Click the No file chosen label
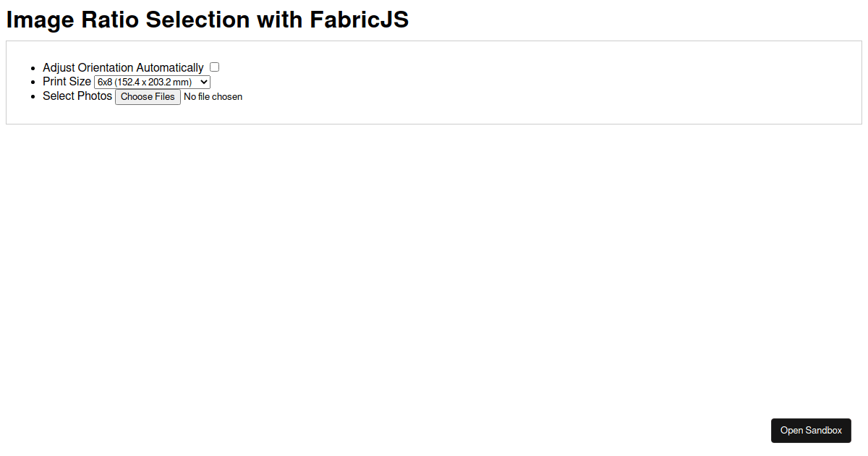The width and height of the screenshot is (868, 456). (213, 96)
